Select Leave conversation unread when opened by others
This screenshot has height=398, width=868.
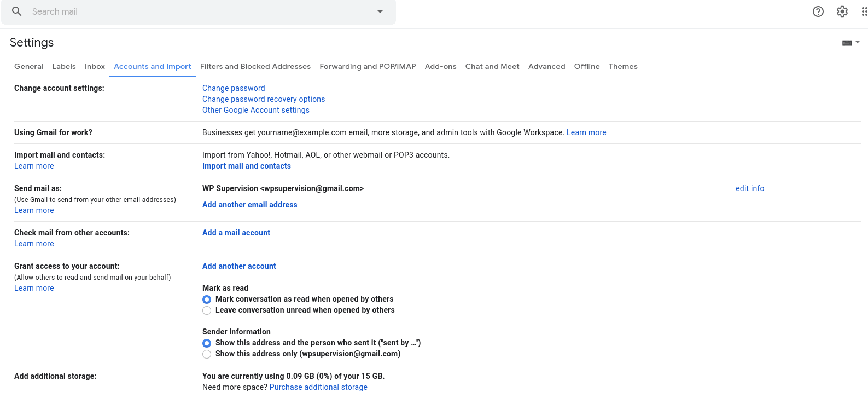pos(207,310)
